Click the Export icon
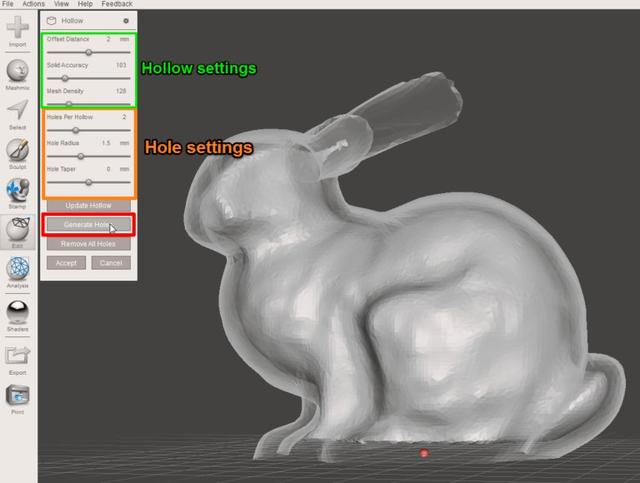This screenshot has width=640, height=483. [x=17, y=354]
